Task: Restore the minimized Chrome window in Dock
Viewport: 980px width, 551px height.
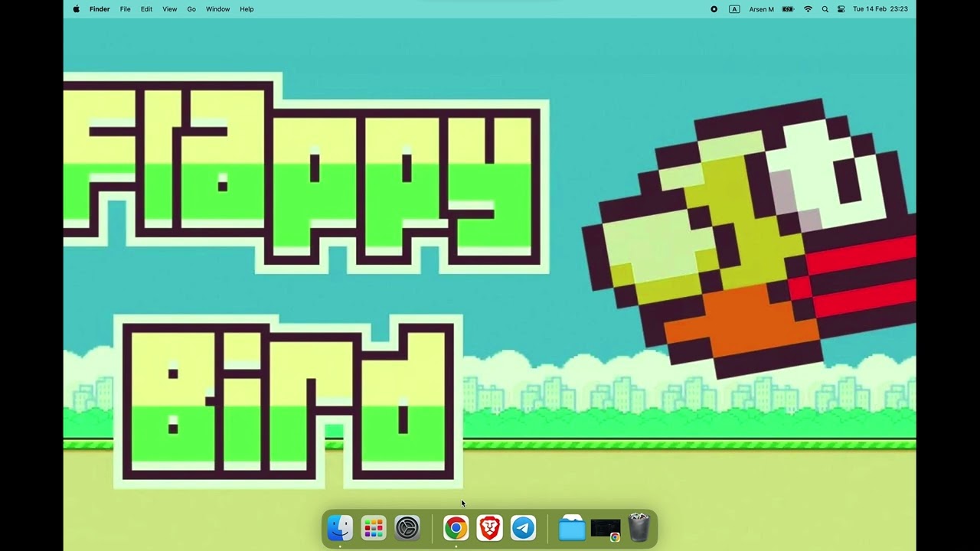Action: [606, 529]
